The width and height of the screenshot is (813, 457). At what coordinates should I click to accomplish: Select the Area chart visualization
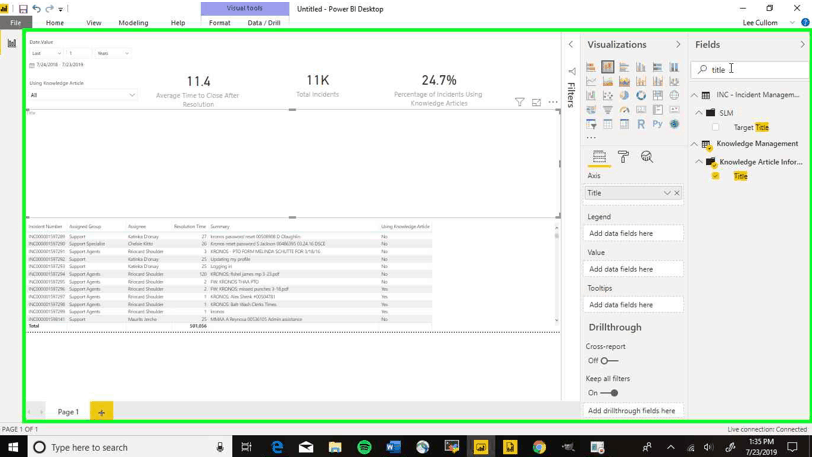tap(608, 81)
